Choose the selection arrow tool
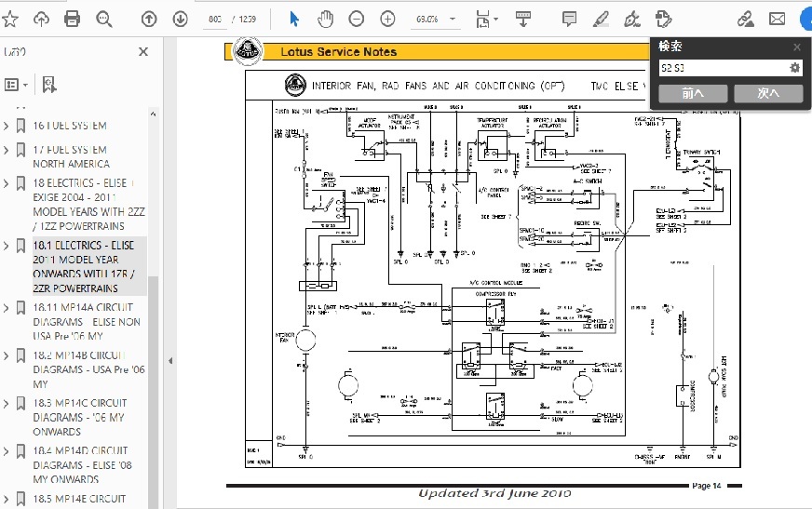The width and height of the screenshot is (812, 509). point(293,20)
